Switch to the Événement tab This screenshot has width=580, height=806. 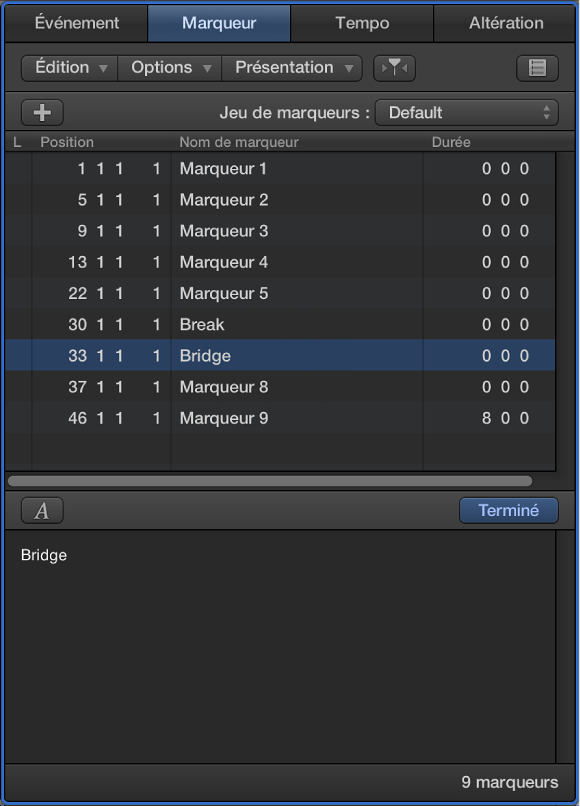point(75,22)
